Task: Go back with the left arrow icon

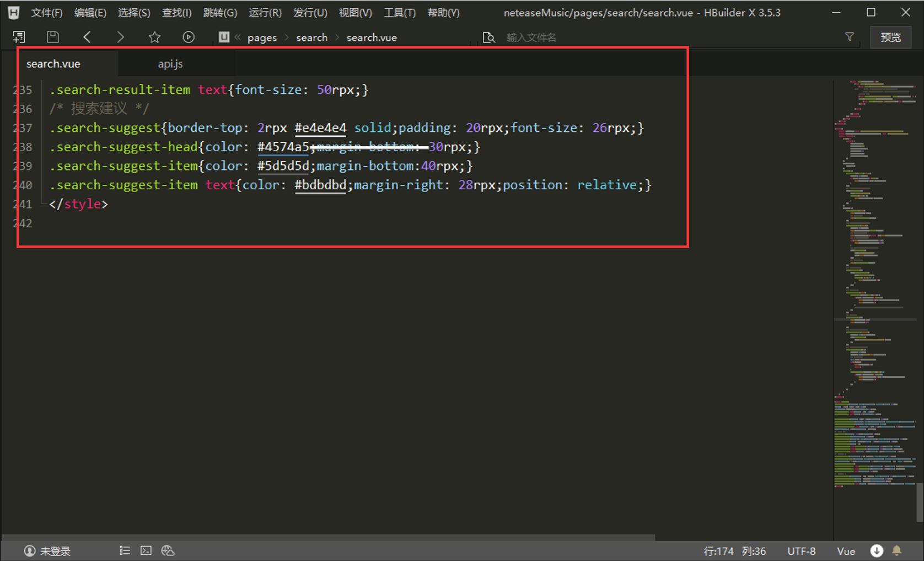Action: (87, 37)
